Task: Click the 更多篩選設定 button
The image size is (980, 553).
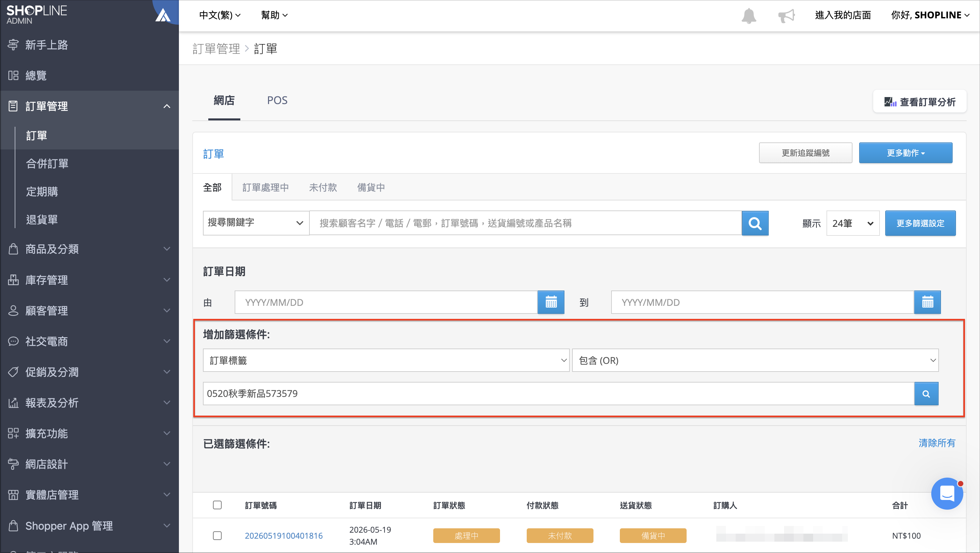Action: click(920, 223)
